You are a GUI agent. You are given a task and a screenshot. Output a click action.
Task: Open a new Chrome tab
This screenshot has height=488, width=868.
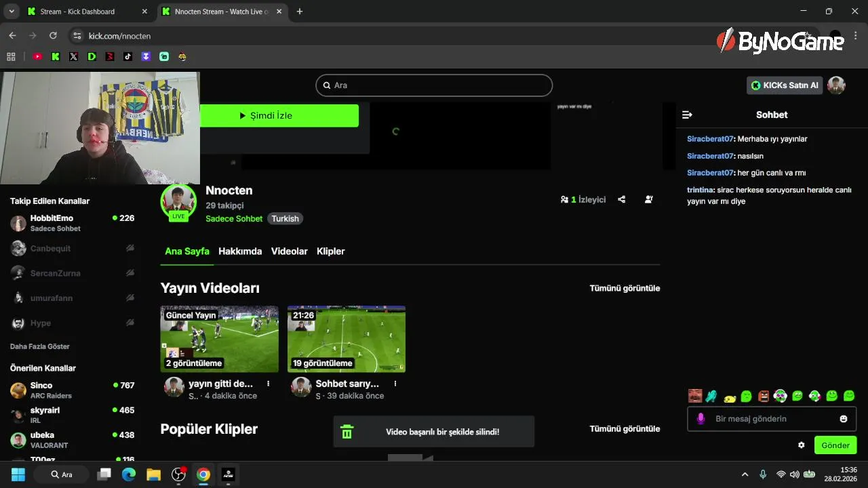pyautogui.click(x=300, y=12)
